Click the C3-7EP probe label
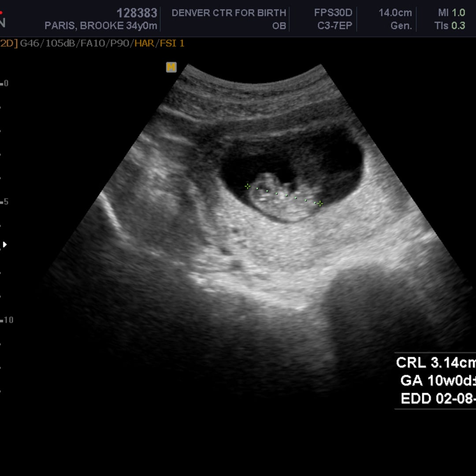 click(x=335, y=26)
